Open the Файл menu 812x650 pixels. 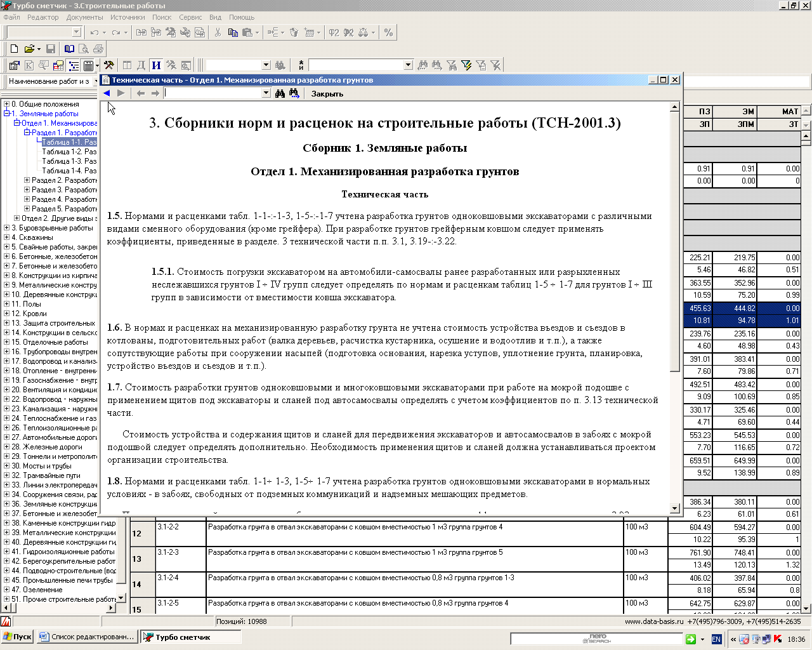point(11,17)
